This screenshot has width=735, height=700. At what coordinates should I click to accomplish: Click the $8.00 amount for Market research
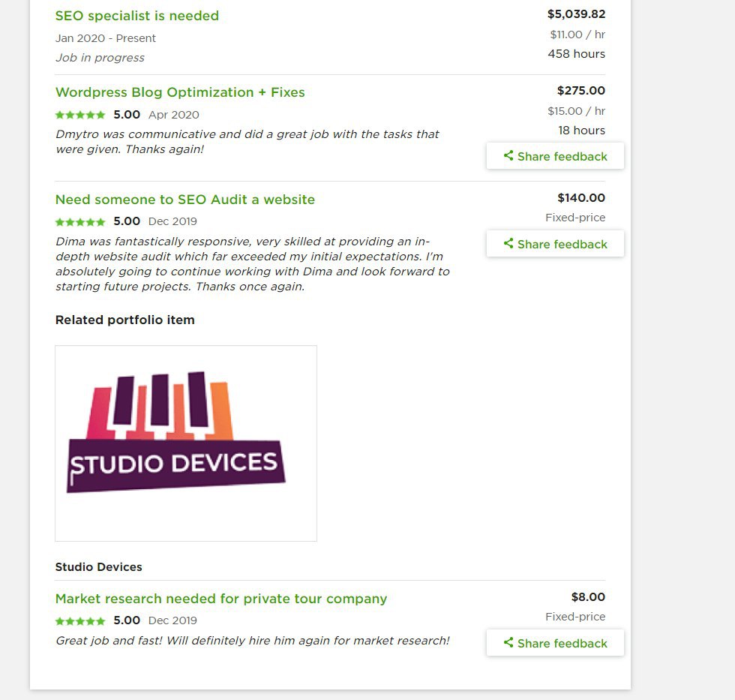click(588, 597)
